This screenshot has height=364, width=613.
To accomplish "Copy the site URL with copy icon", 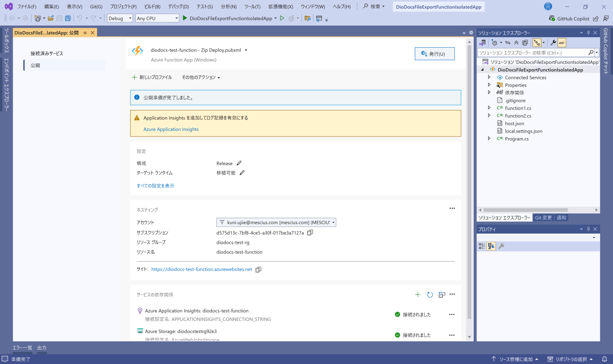I will [258, 269].
